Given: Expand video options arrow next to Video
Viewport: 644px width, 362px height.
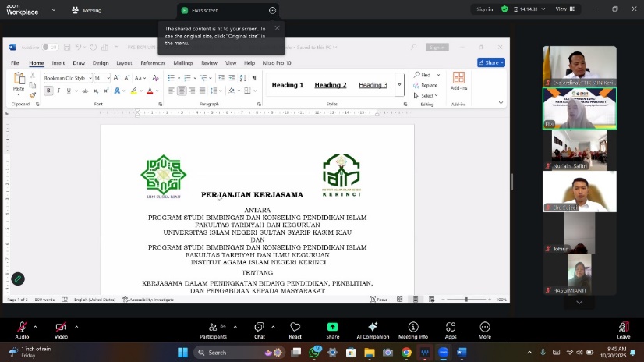Looking at the screenshot, I should [76, 327].
